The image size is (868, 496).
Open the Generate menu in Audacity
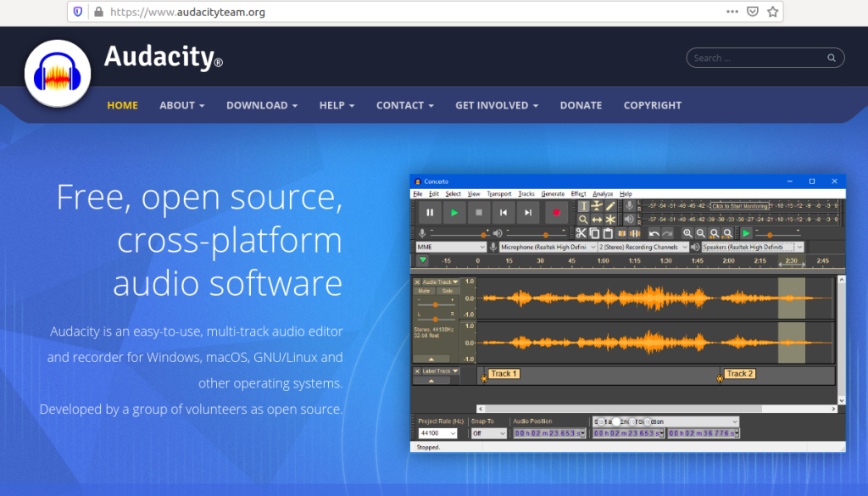(553, 194)
